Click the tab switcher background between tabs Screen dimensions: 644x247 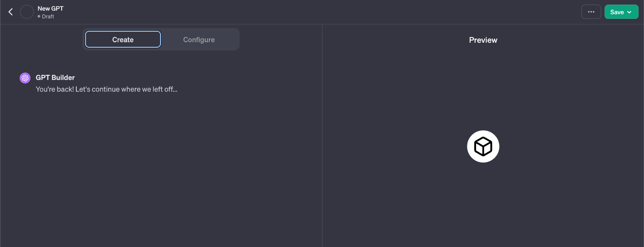[161, 39]
